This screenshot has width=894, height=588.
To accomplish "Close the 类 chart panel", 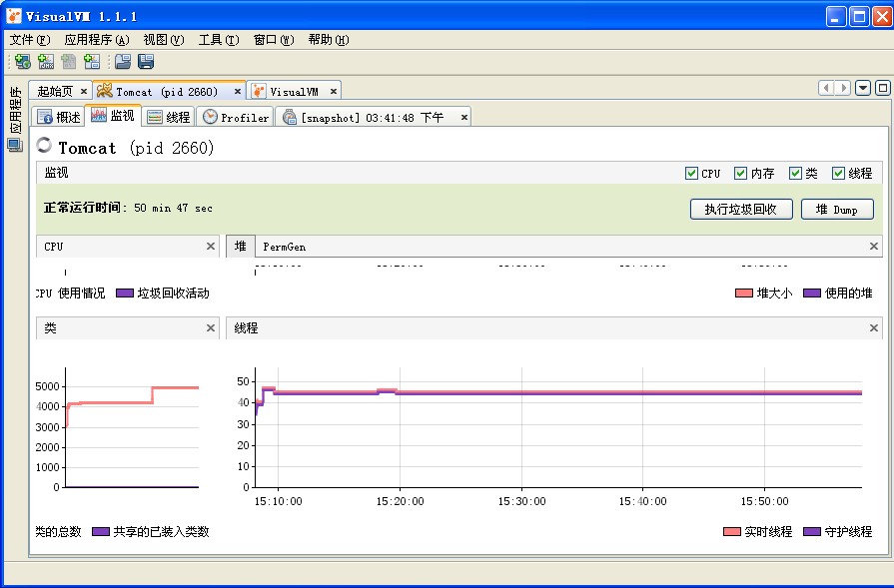I will [211, 328].
